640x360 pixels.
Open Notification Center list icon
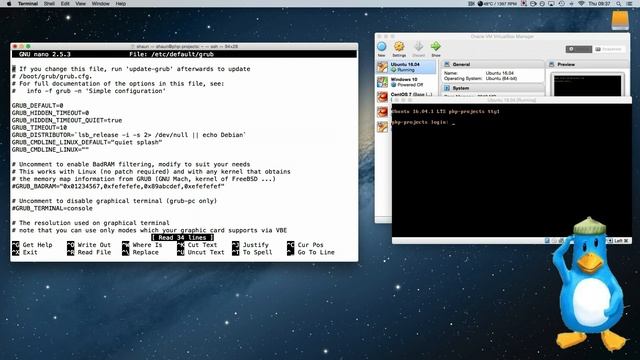[x=630, y=4]
